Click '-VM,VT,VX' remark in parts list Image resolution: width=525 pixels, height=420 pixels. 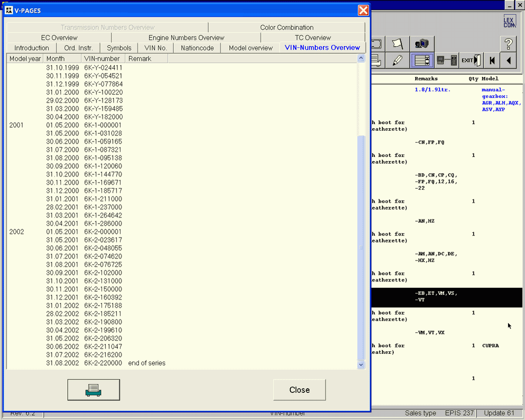pos(430,333)
